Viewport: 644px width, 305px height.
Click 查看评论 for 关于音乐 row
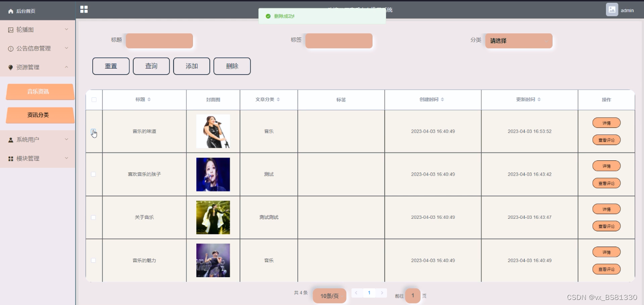click(606, 226)
